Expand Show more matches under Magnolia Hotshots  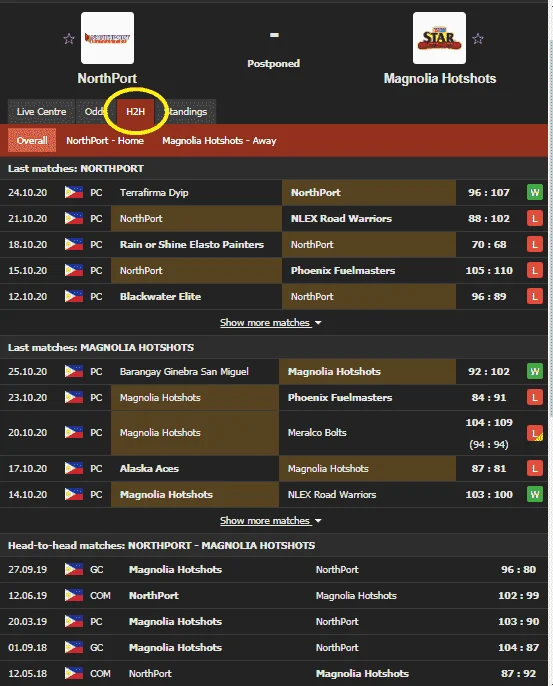pyautogui.click(x=270, y=521)
